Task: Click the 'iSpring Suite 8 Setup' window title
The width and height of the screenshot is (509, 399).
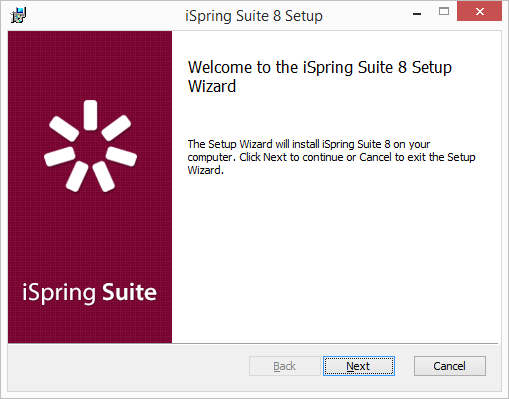Action: click(x=254, y=16)
